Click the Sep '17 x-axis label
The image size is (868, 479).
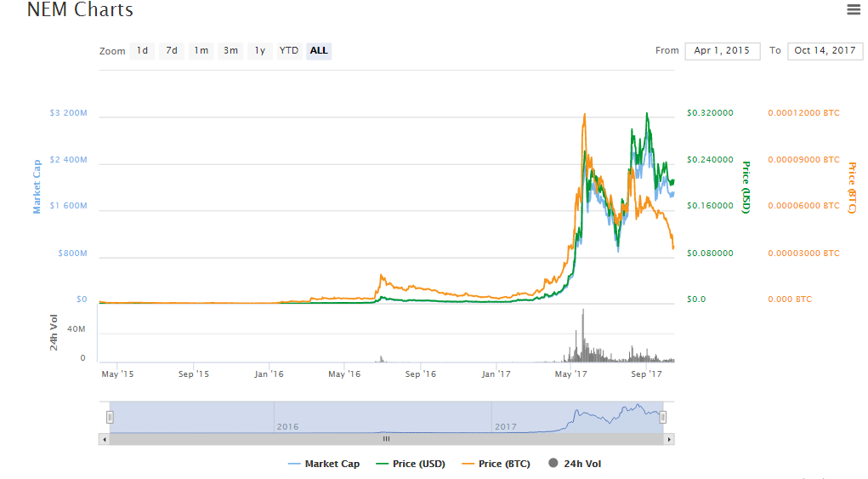point(646,374)
